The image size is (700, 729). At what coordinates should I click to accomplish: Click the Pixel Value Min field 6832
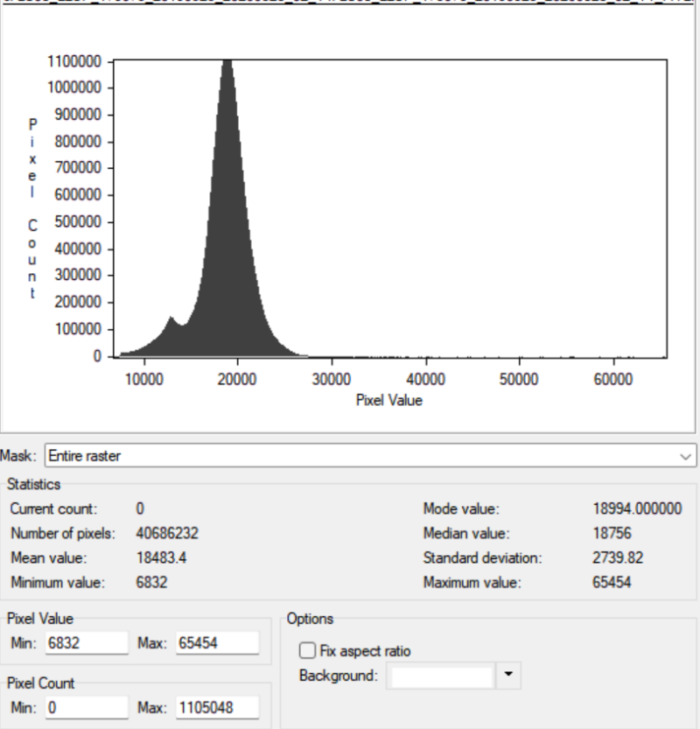[x=87, y=643]
